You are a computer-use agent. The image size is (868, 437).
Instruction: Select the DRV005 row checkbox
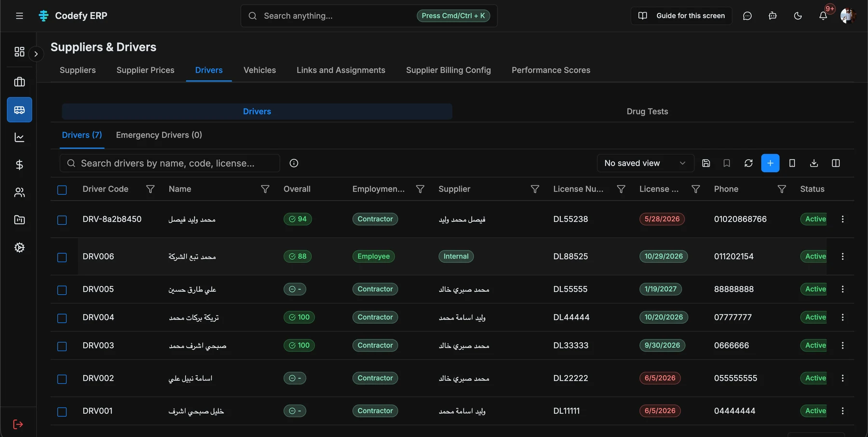point(62,290)
